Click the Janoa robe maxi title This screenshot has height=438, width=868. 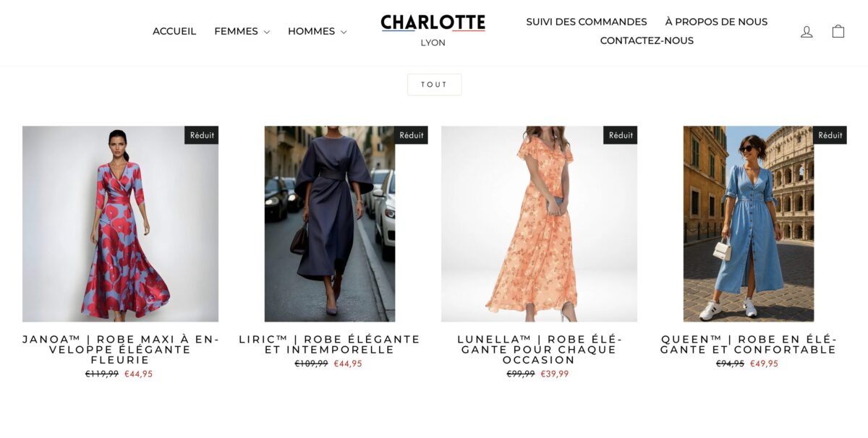pyautogui.click(x=120, y=350)
